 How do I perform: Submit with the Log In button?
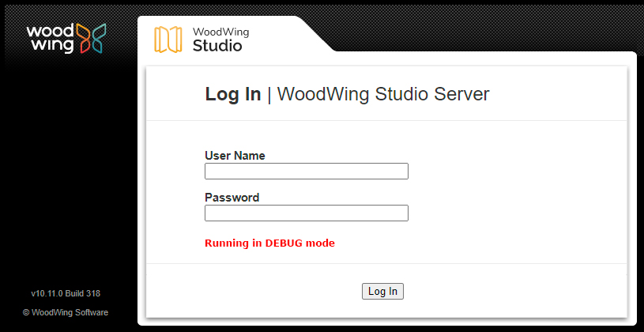[382, 292]
